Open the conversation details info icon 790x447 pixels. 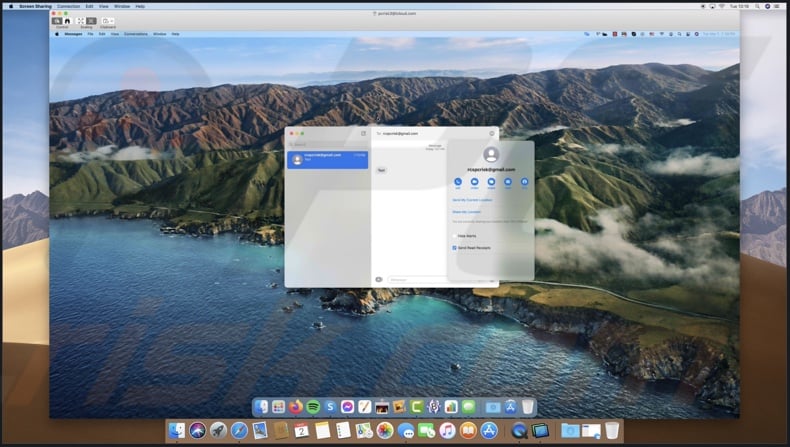coord(492,134)
